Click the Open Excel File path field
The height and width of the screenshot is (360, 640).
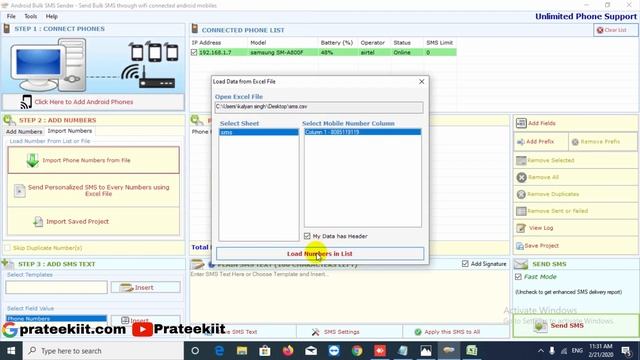319,107
